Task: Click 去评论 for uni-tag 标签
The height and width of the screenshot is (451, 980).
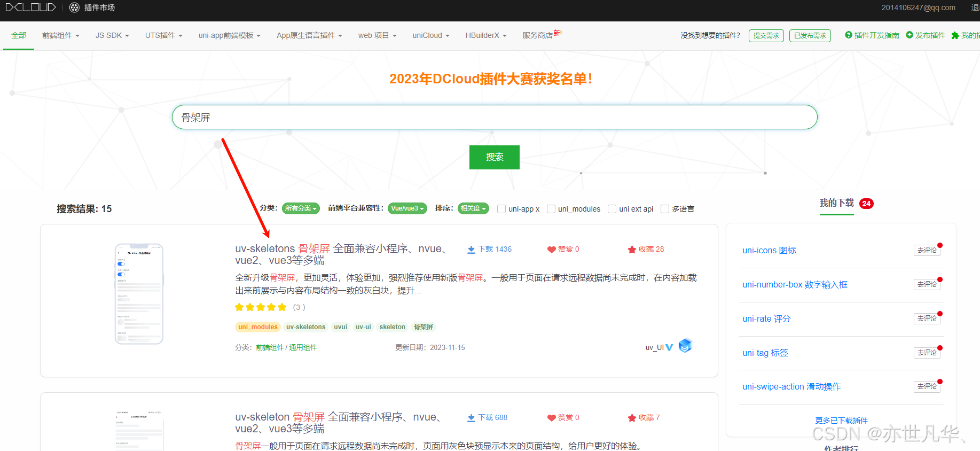Action: click(x=927, y=353)
